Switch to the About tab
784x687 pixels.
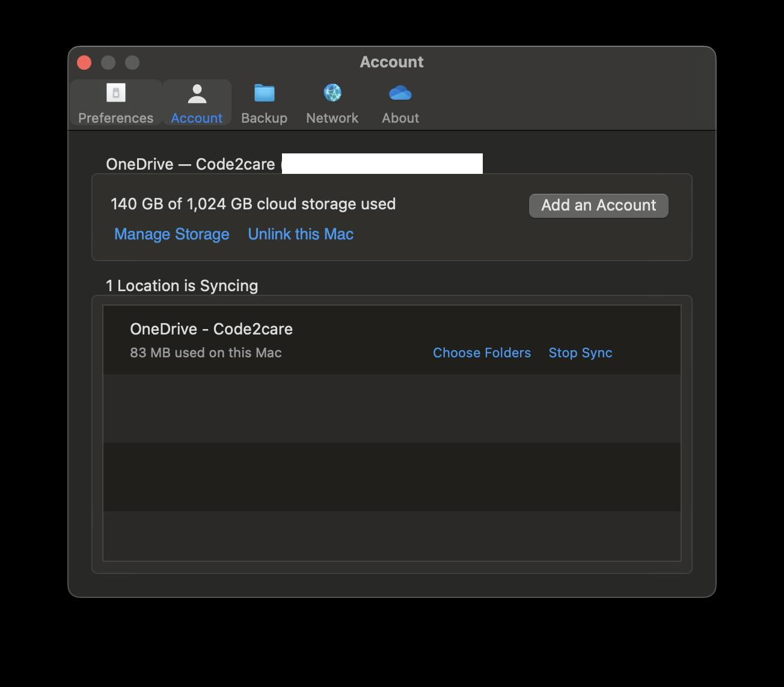[x=399, y=118]
